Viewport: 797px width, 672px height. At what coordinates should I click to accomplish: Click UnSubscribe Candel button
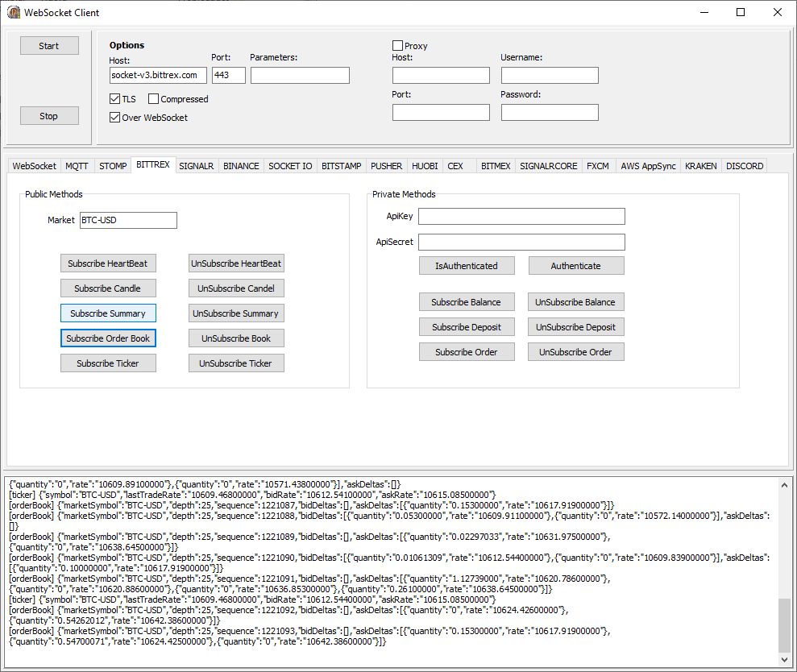pyautogui.click(x=236, y=288)
